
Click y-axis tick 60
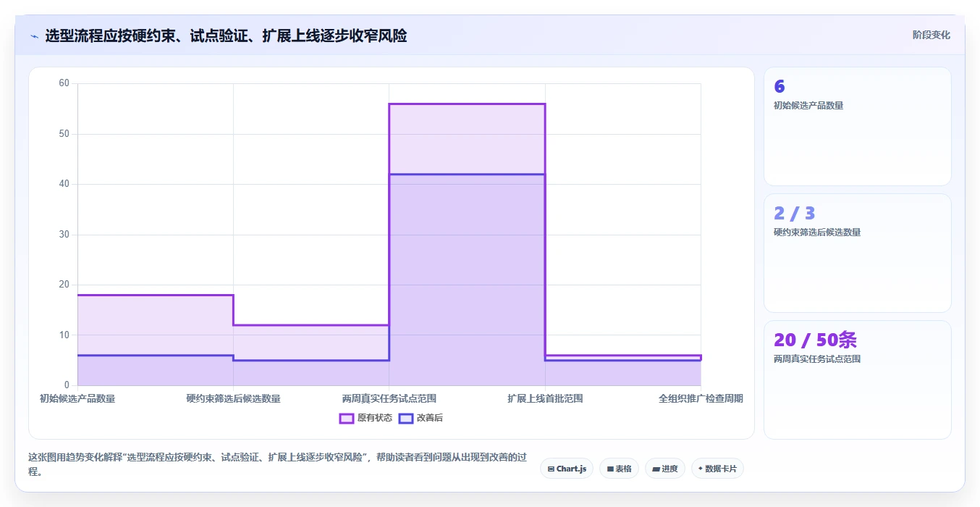click(x=64, y=83)
